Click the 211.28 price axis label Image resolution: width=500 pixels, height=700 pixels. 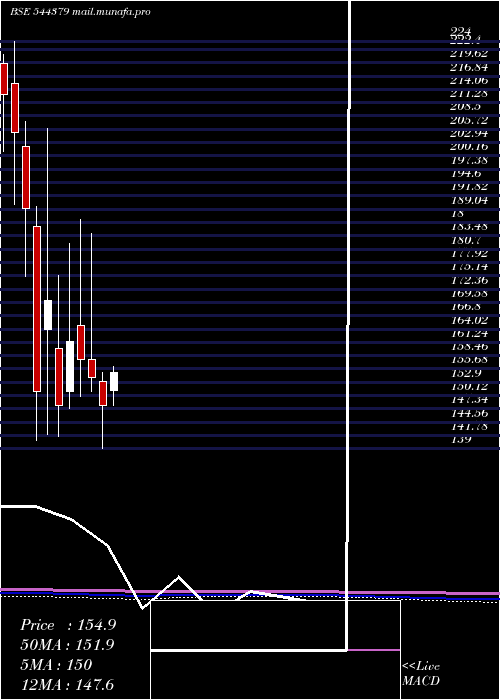coord(469,94)
